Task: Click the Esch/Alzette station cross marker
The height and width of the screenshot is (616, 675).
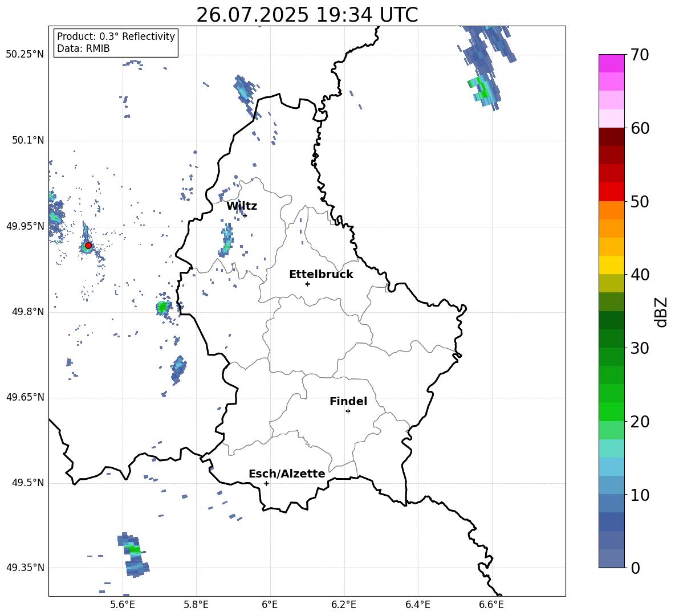Action: pyautogui.click(x=266, y=483)
